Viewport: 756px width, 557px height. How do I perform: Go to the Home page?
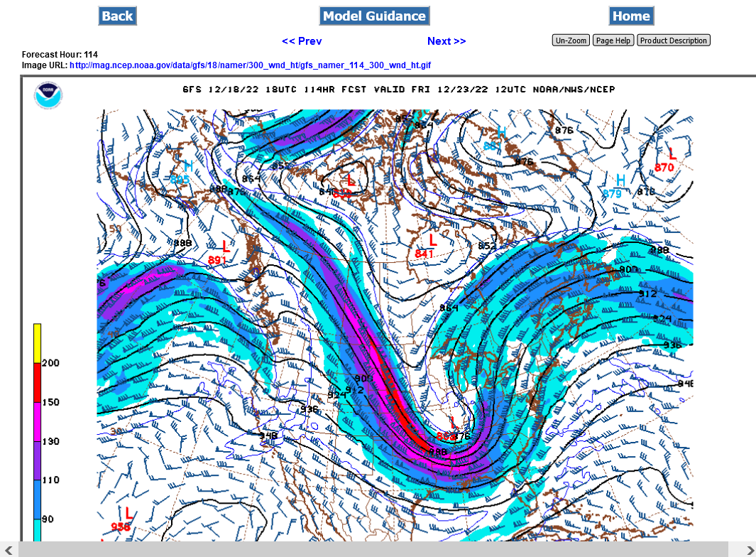(x=631, y=16)
